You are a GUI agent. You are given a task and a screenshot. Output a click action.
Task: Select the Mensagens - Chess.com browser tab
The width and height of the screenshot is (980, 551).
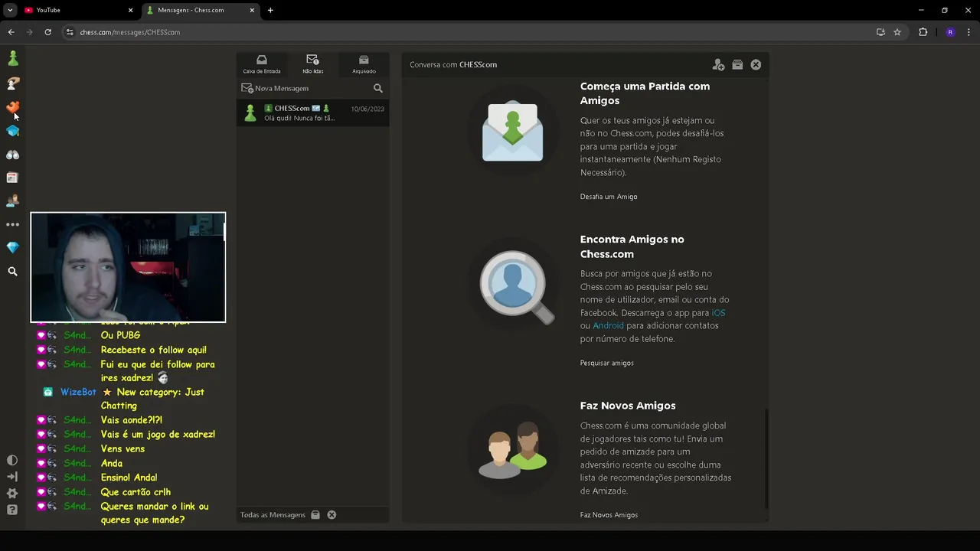201,10
